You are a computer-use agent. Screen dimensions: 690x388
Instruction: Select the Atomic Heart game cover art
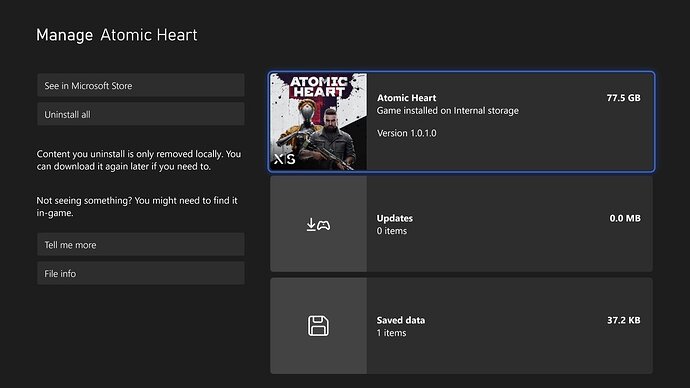point(319,122)
